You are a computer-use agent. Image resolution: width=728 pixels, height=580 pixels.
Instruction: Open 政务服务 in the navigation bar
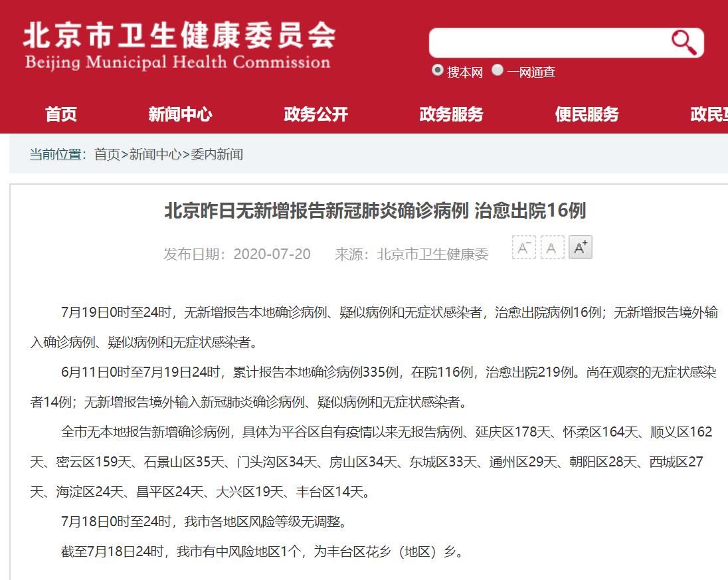point(451,114)
